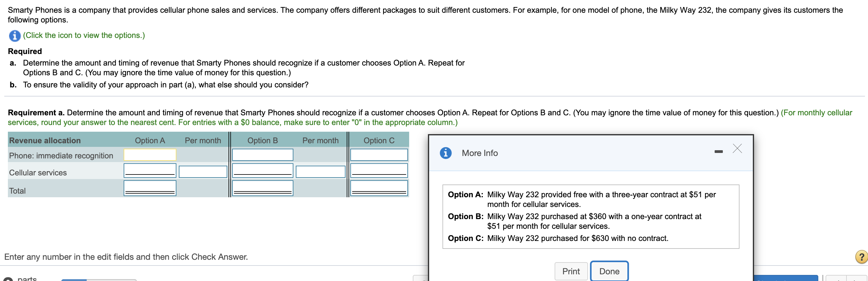Viewport: 868px width, 281px height.
Task: Select the Option A total field
Action: point(150,188)
